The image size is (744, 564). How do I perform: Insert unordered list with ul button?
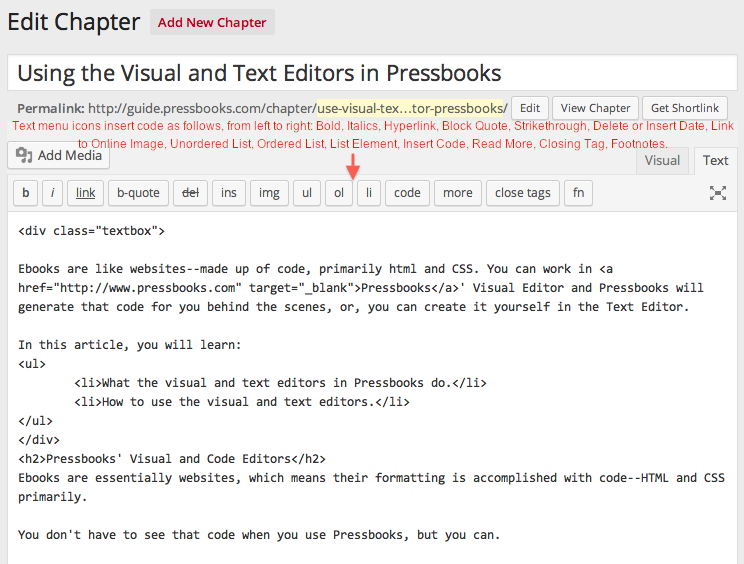click(307, 193)
